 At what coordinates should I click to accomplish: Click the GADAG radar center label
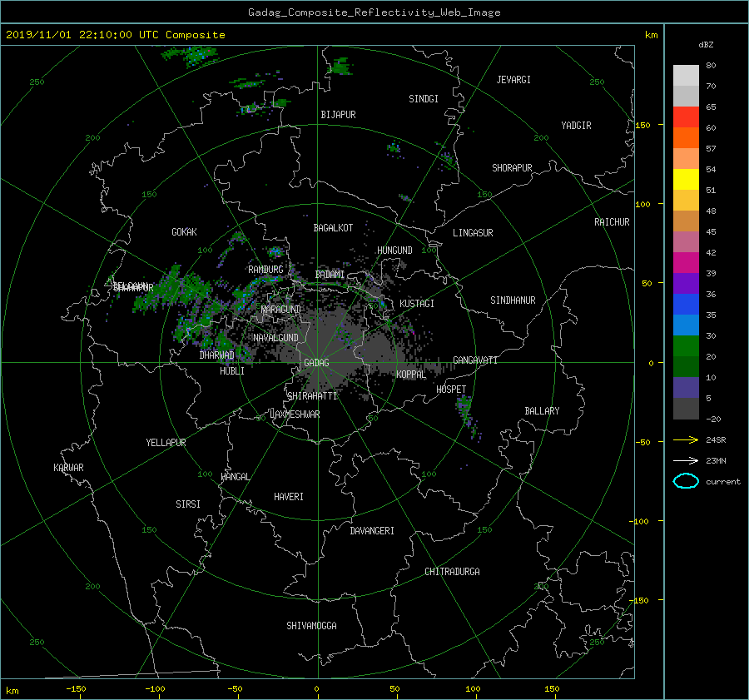(316, 363)
